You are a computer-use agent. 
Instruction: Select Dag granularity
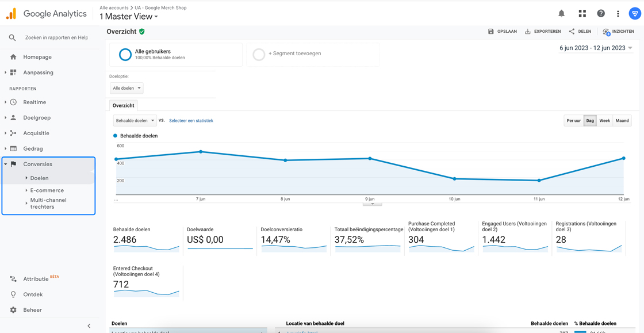click(590, 121)
